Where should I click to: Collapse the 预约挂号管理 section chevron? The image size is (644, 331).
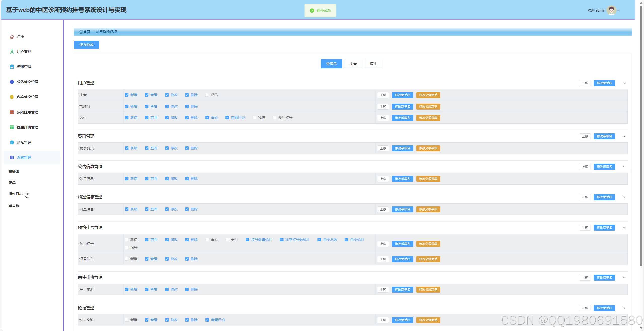tap(624, 228)
